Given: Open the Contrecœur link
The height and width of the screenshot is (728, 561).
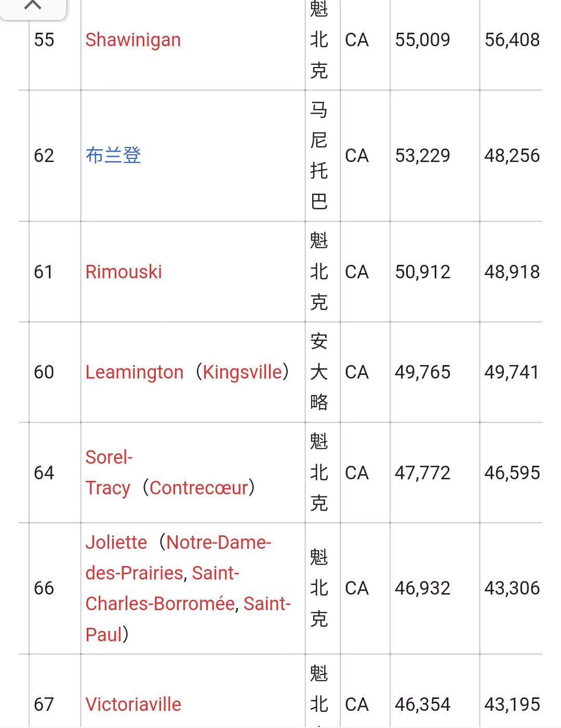Looking at the screenshot, I should tap(199, 488).
